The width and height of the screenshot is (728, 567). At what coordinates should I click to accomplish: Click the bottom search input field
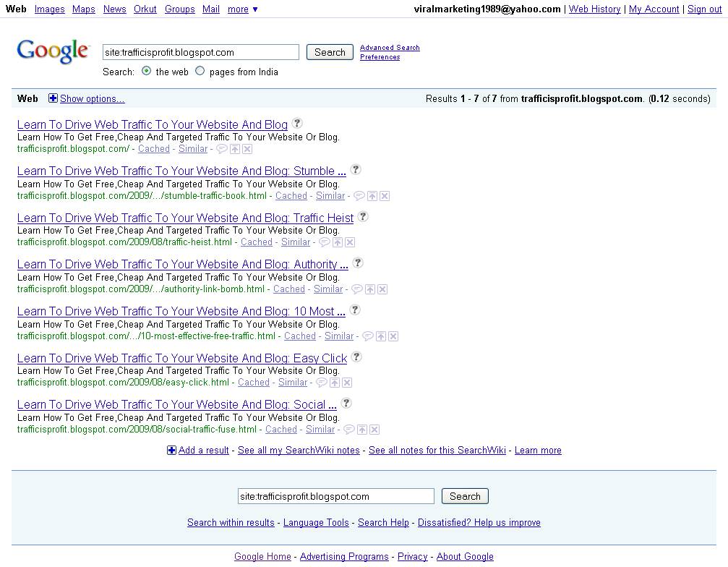tap(335, 496)
